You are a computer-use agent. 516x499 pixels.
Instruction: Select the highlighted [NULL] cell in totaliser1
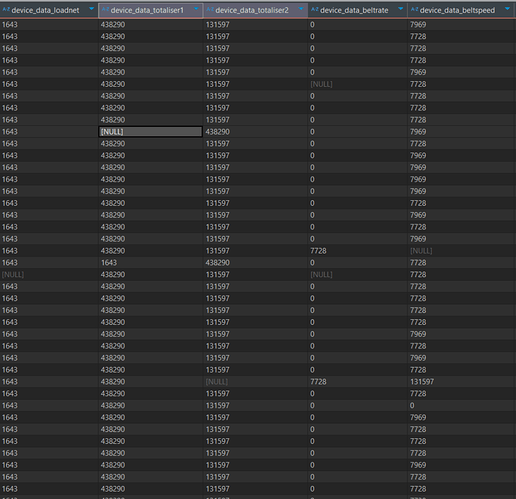(x=150, y=132)
